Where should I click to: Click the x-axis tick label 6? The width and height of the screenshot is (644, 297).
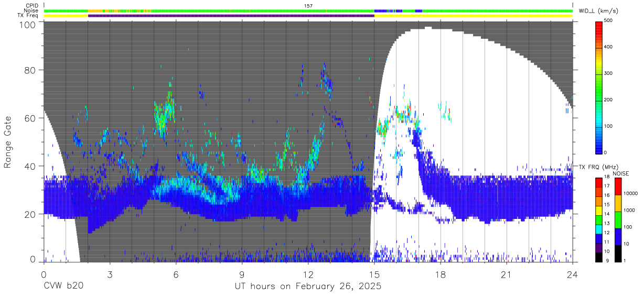click(x=176, y=274)
